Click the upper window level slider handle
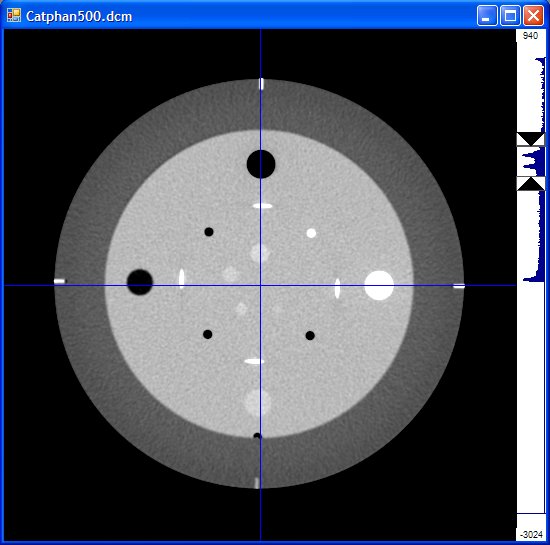The image size is (550, 545). point(531,139)
